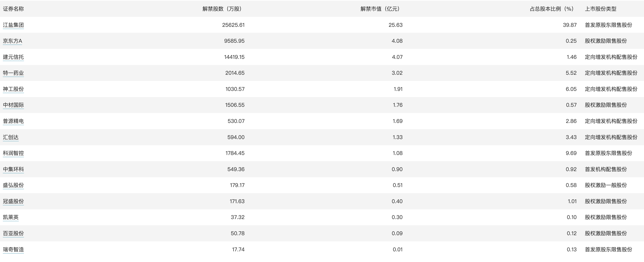
Task: Select the 1.08 market value cell
Action: click(397, 153)
